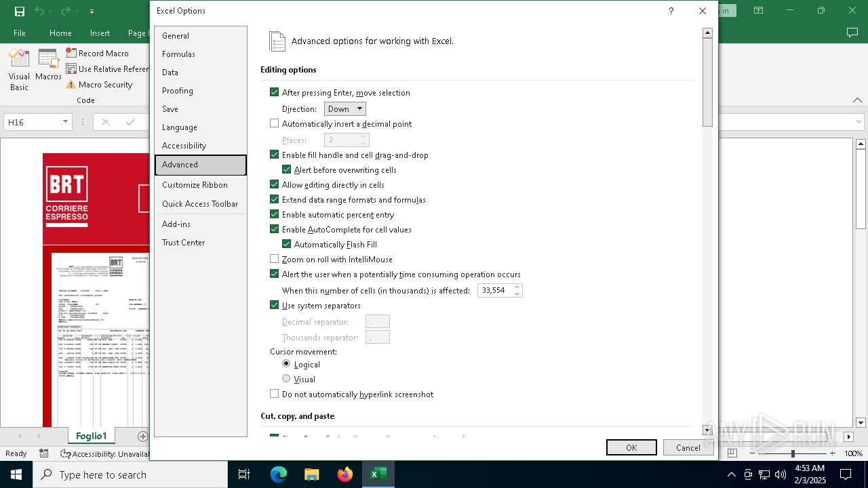The image size is (868, 488).
Task: Click the Excel taskbar icon
Action: coord(378,474)
